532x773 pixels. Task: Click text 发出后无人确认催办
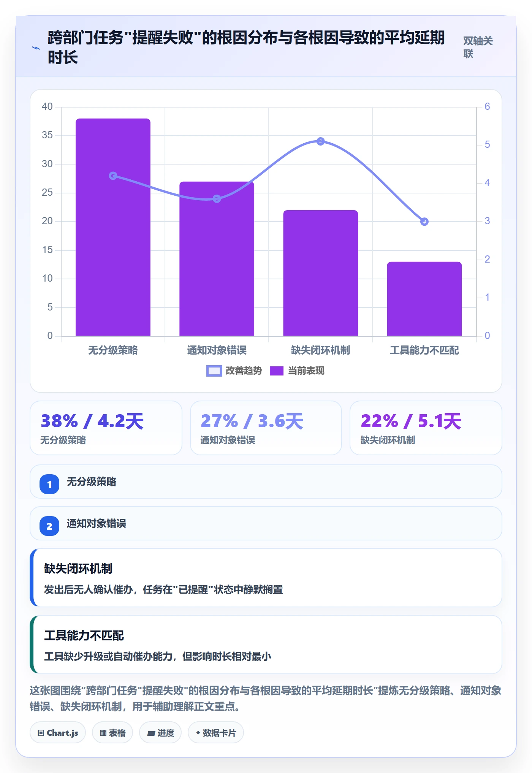(88, 589)
